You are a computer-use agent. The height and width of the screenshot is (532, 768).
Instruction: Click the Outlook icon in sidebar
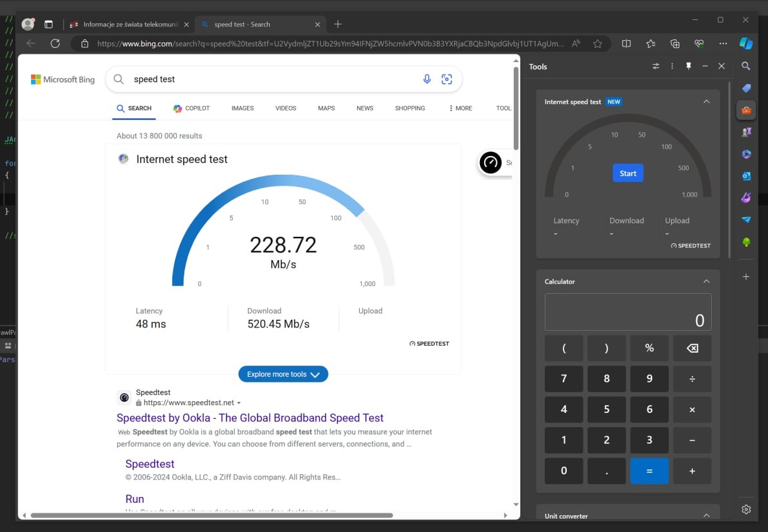click(x=746, y=175)
